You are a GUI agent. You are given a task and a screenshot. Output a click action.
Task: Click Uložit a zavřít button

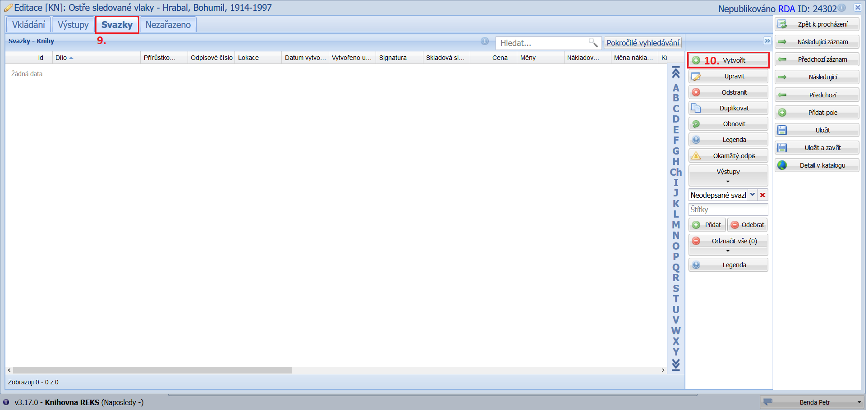pyautogui.click(x=817, y=148)
